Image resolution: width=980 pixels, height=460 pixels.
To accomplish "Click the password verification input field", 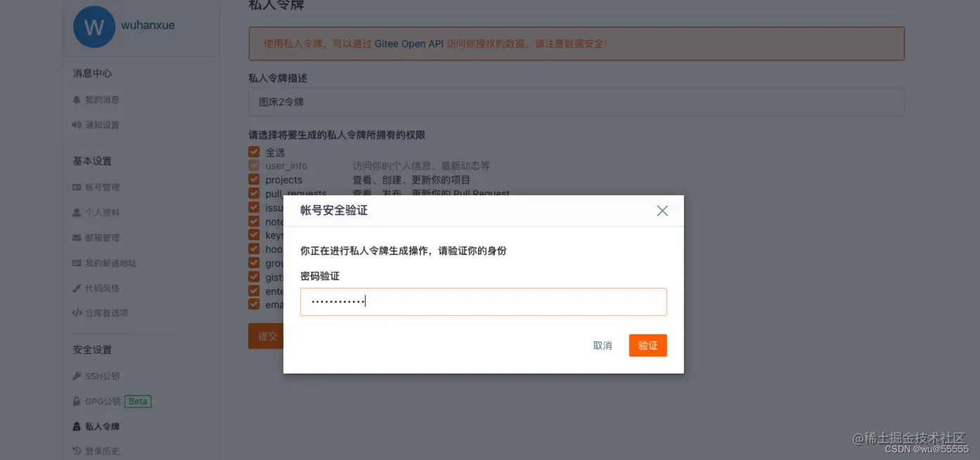I will [x=484, y=302].
